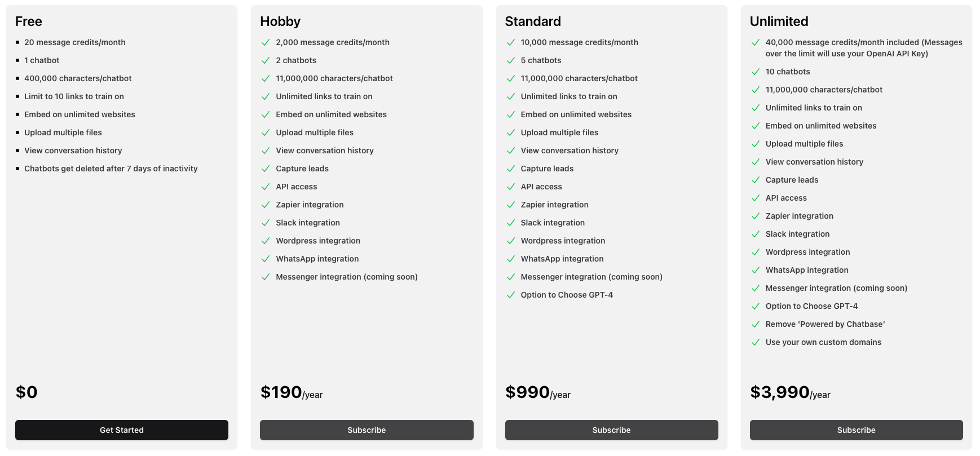The height and width of the screenshot is (456, 980).
Task: Subscribe to the Hobby plan
Action: [367, 430]
